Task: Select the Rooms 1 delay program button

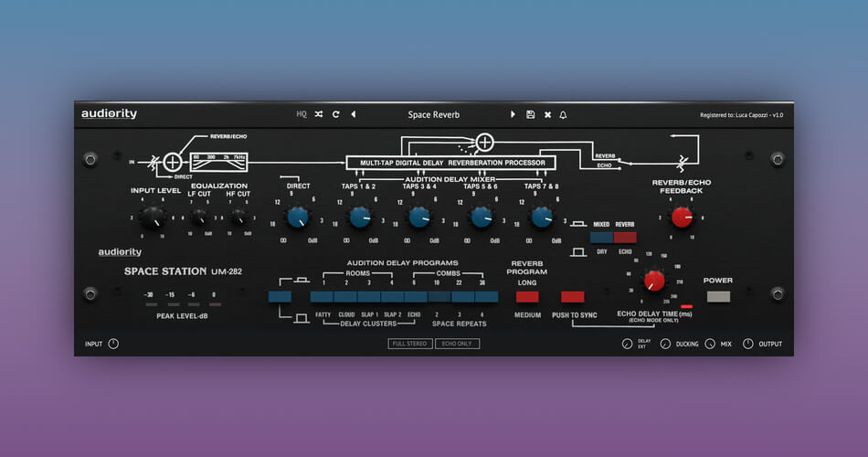Action: click(x=323, y=296)
